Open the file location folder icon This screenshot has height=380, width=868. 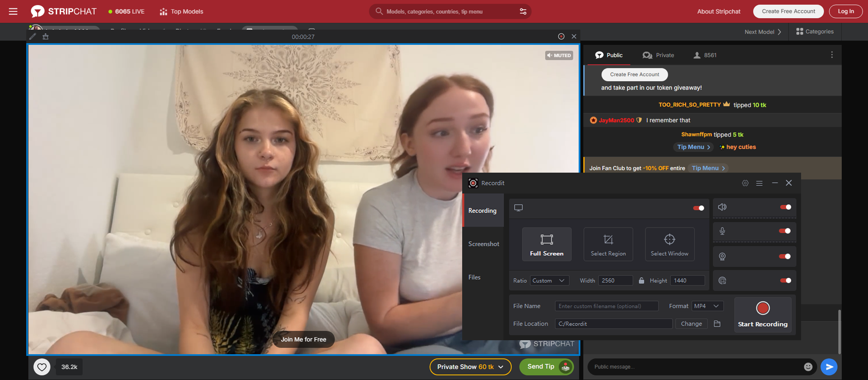tap(717, 324)
